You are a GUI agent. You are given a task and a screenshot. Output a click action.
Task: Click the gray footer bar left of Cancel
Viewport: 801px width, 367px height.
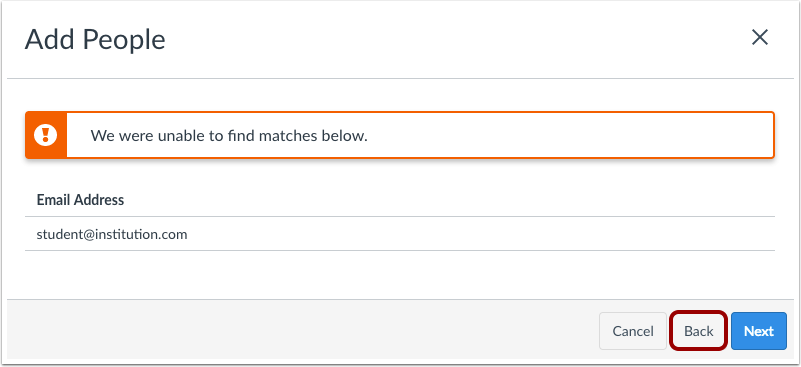click(301, 331)
